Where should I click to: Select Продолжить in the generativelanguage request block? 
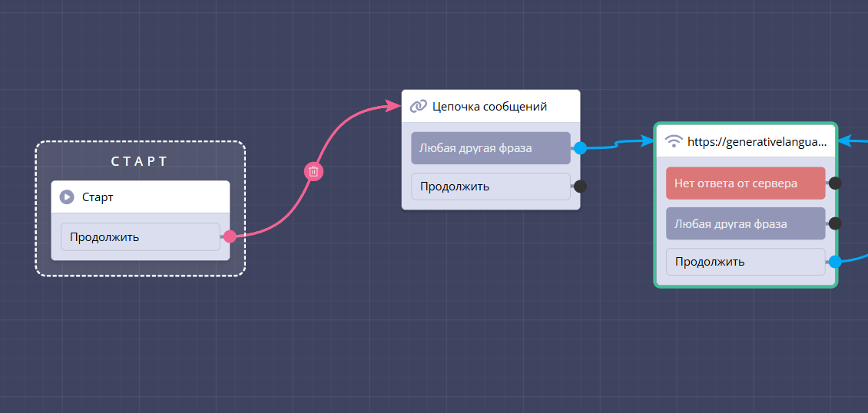(x=745, y=261)
